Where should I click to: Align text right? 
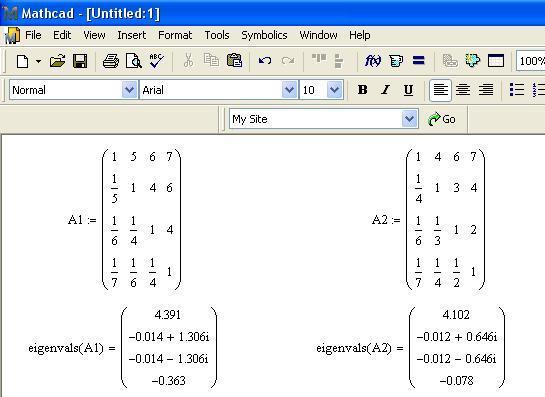486,90
